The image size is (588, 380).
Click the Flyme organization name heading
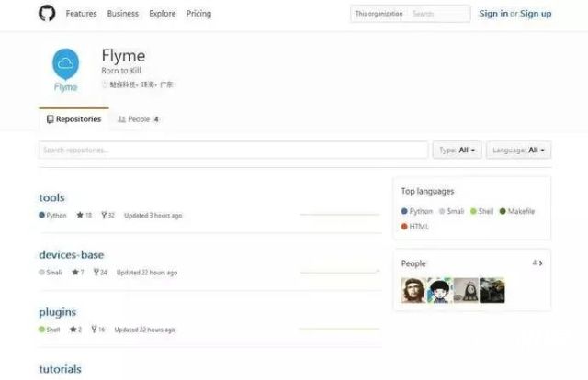pos(123,56)
